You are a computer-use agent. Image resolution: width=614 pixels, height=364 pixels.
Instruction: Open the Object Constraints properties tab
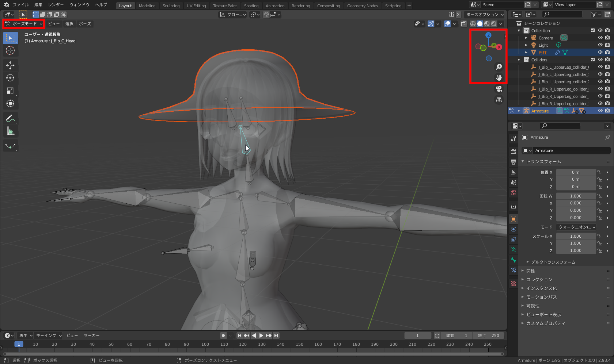[x=513, y=240]
